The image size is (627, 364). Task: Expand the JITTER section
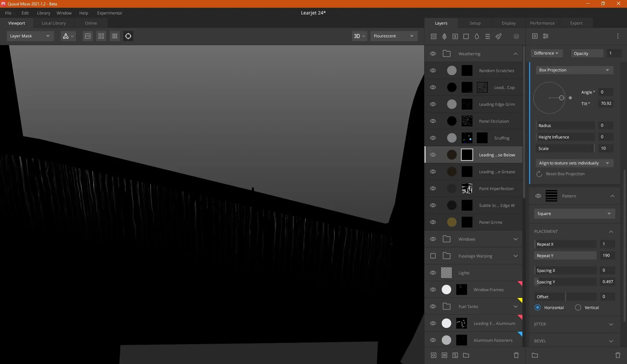[x=574, y=324]
